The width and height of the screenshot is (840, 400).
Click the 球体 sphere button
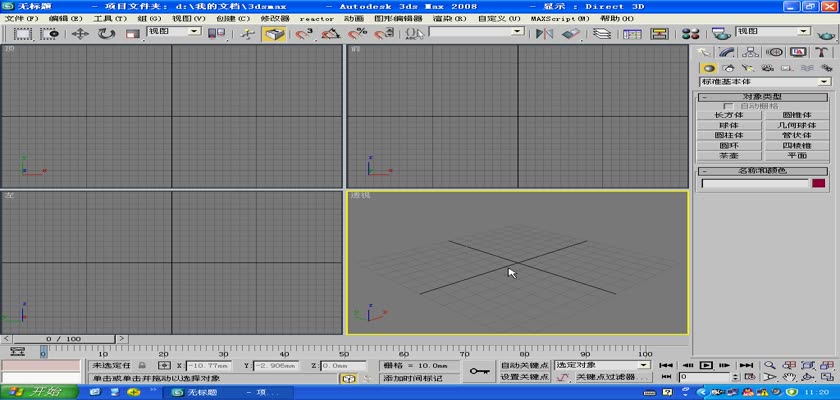[x=729, y=125]
